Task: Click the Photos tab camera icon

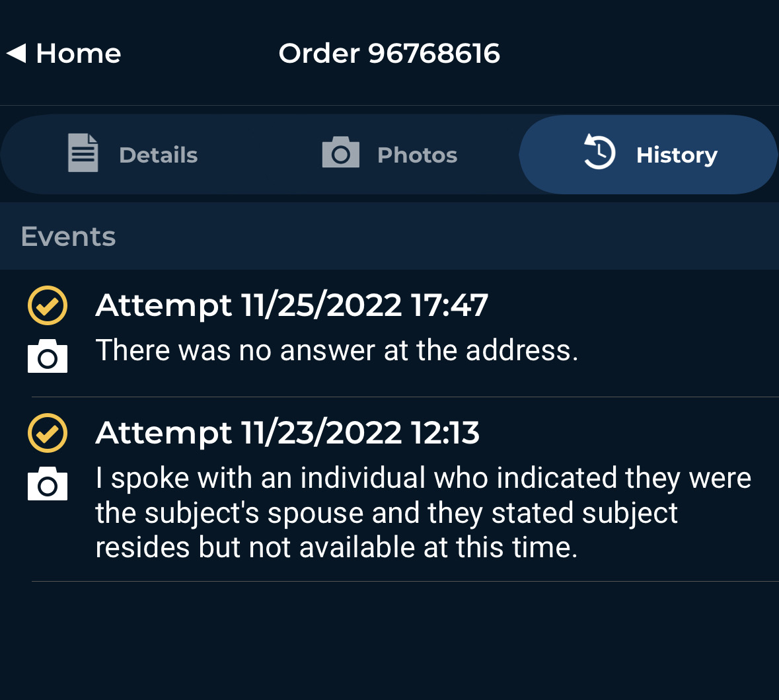Action: point(340,153)
